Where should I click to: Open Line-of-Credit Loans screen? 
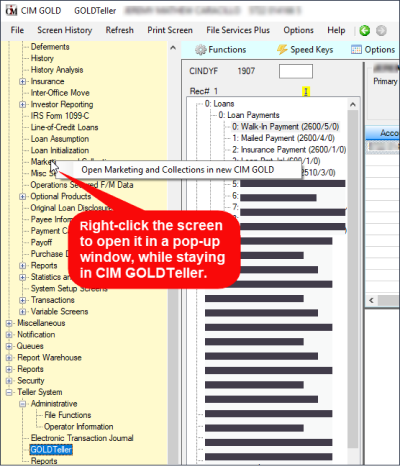click(64, 127)
